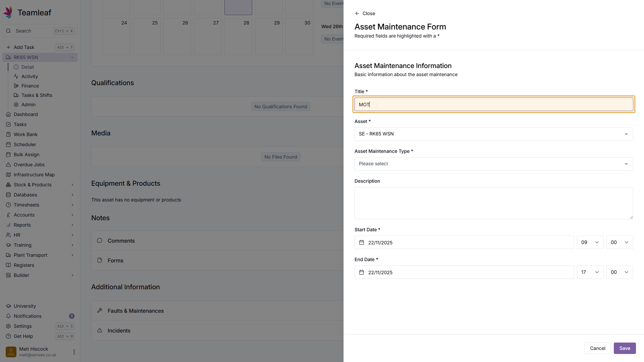Open the Asset dropdown showing SE - RK65 WSN

click(493, 134)
